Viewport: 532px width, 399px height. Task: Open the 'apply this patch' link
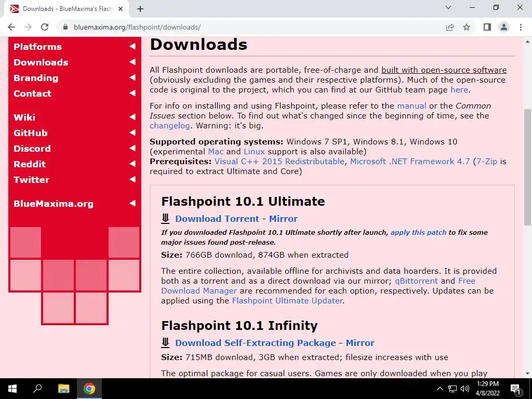pos(418,233)
